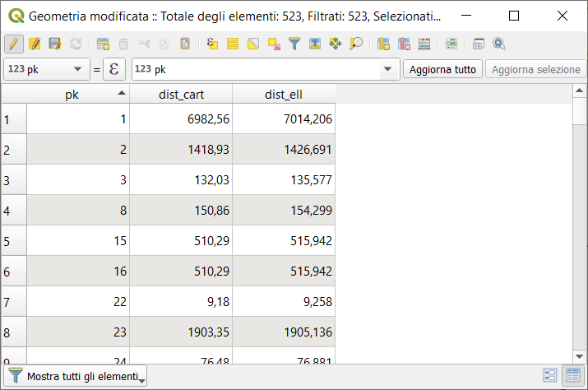Select features using an expression
This screenshot has height=390, width=588.
212,44
